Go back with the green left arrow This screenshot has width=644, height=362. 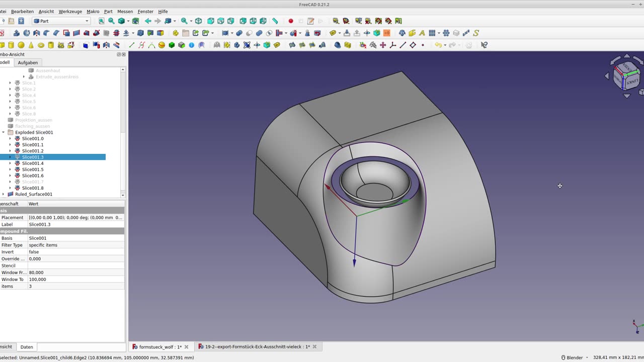click(148, 21)
